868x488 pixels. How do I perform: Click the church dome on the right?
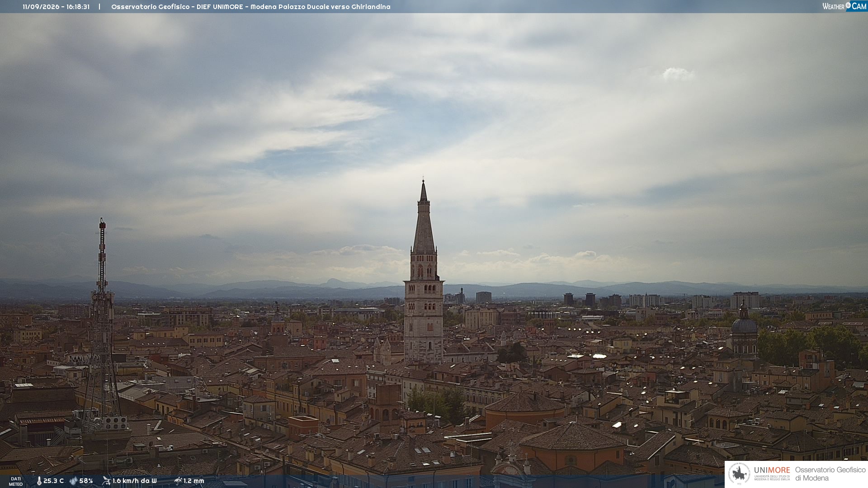744,324
